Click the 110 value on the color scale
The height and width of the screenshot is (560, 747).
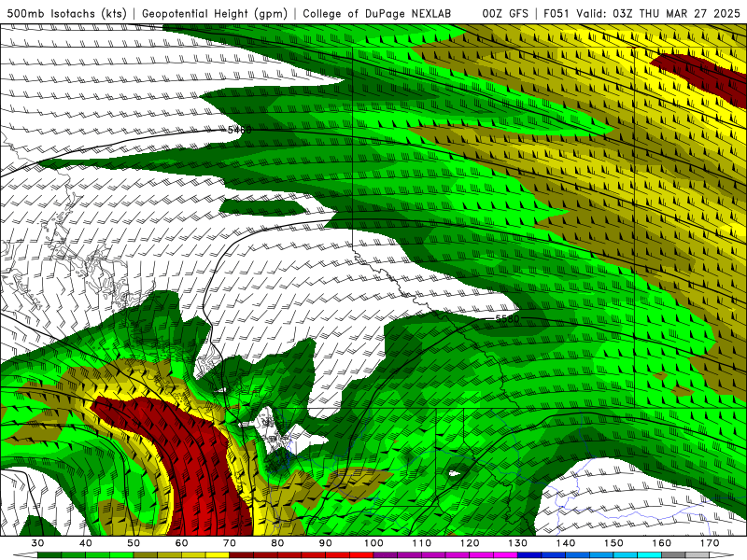pos(422,543)
